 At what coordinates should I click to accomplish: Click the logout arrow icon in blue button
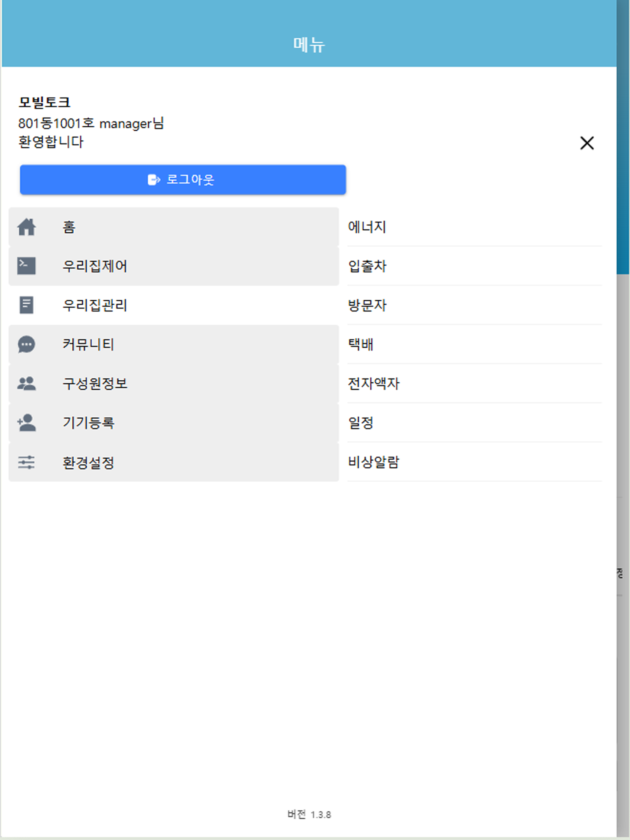pyautogui.click(x=154, y=179)
